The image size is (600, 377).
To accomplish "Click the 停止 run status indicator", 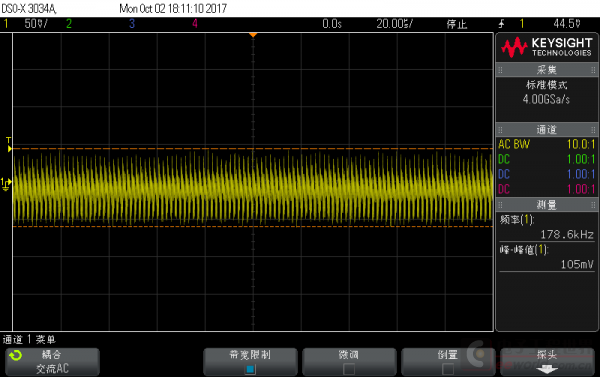I will tap(457, 24).
